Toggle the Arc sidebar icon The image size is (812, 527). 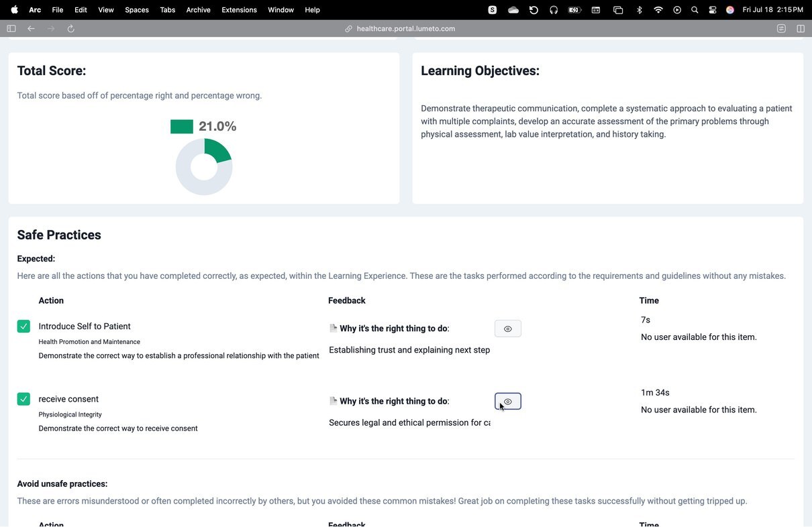coord(11,29)
